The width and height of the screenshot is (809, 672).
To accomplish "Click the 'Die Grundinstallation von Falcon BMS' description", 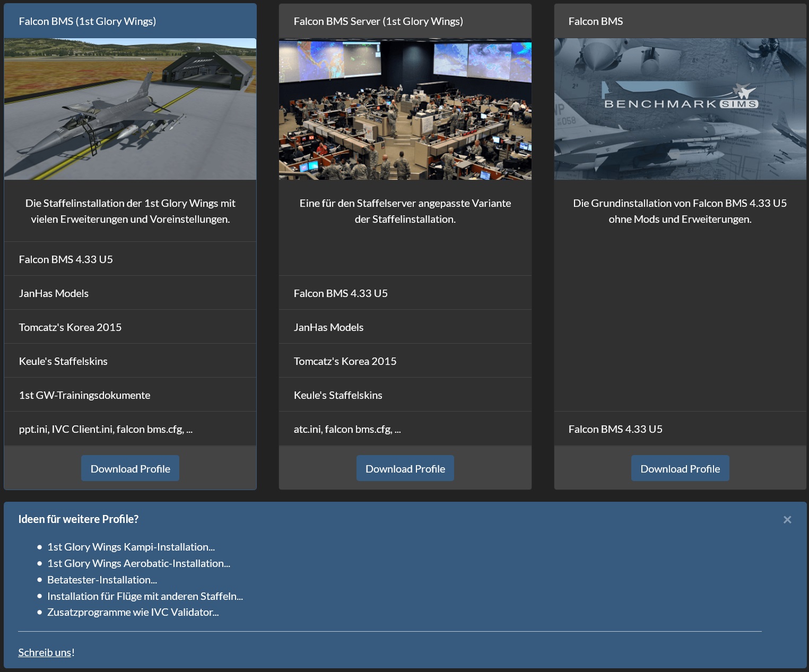I will (680, 211).
